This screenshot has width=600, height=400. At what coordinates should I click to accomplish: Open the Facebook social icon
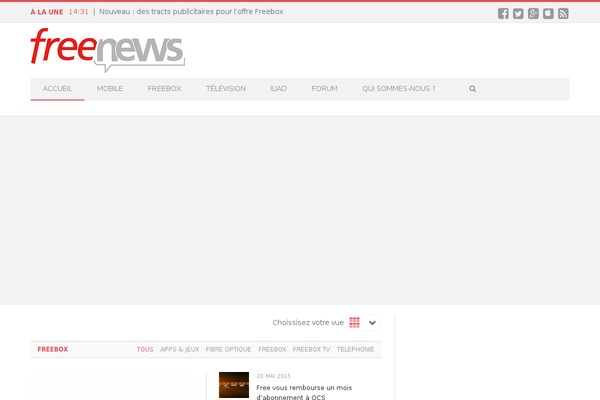[503, 14]
